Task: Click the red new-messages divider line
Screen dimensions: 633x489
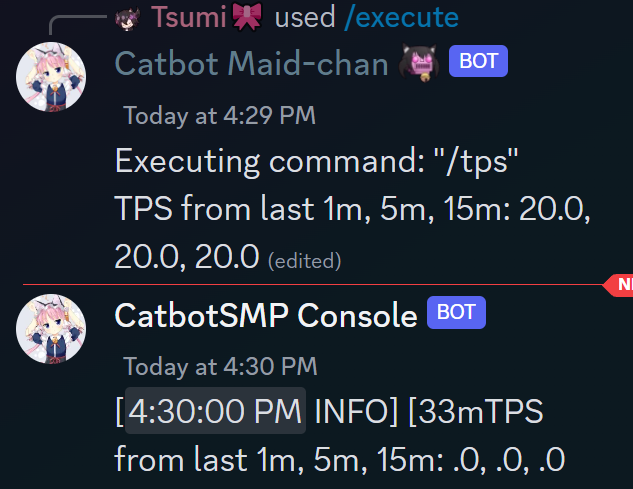Action: (300, 285)
